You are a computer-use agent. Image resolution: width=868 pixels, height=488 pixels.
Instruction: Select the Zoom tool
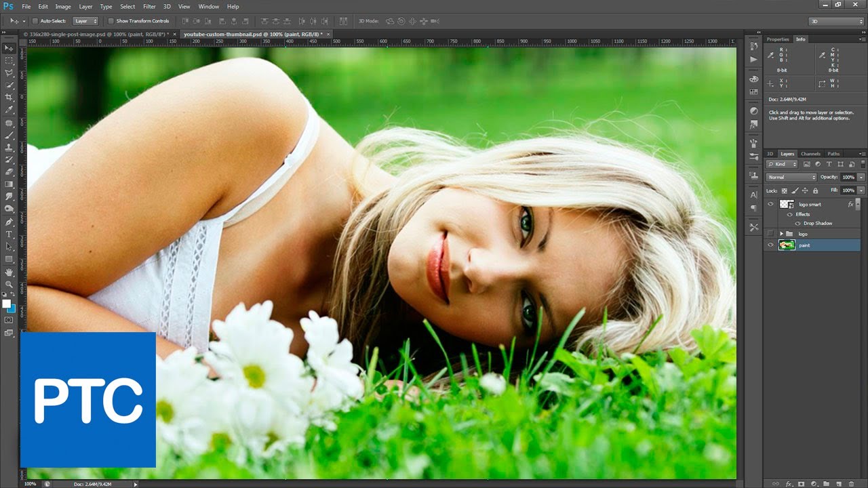[x=9, y=285]
